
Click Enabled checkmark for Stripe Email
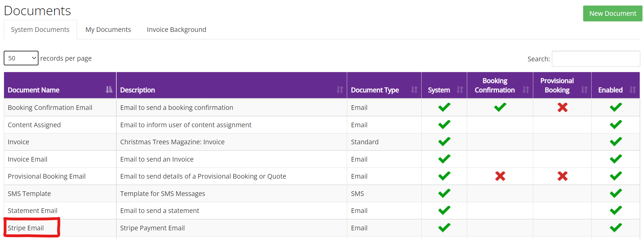(616, 228)
